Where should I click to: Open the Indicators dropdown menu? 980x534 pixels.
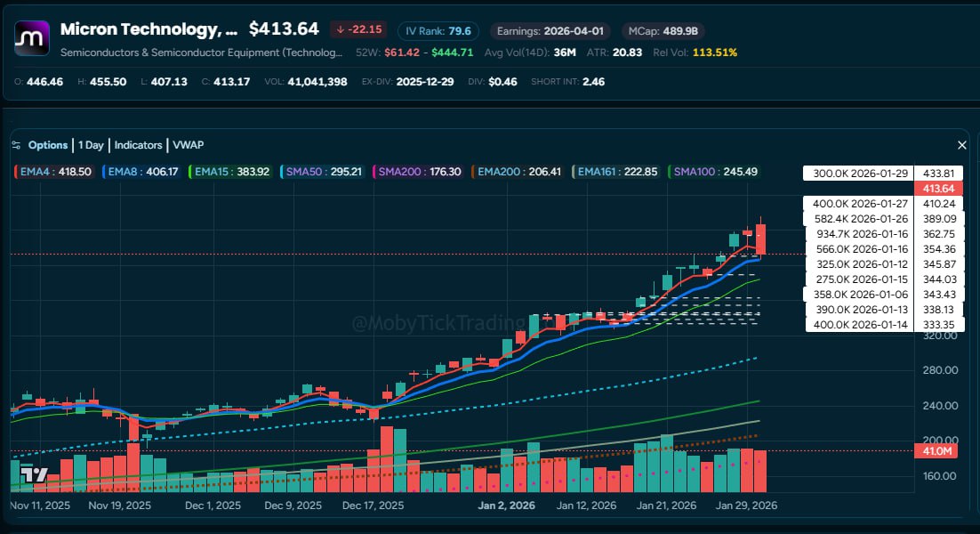click(138, 145)
